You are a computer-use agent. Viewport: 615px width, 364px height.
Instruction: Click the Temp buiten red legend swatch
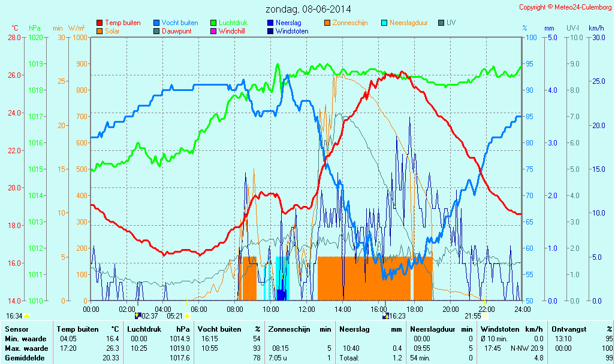[x=100, y=23]
